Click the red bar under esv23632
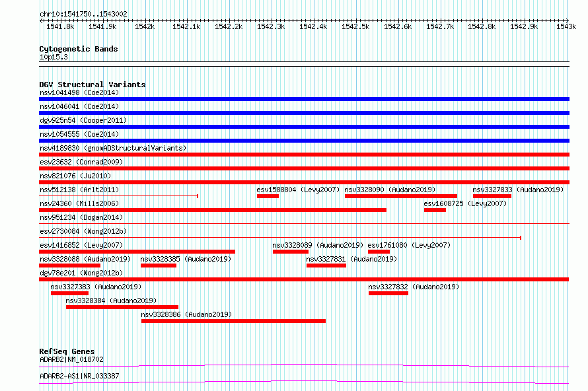 [304, 168]
